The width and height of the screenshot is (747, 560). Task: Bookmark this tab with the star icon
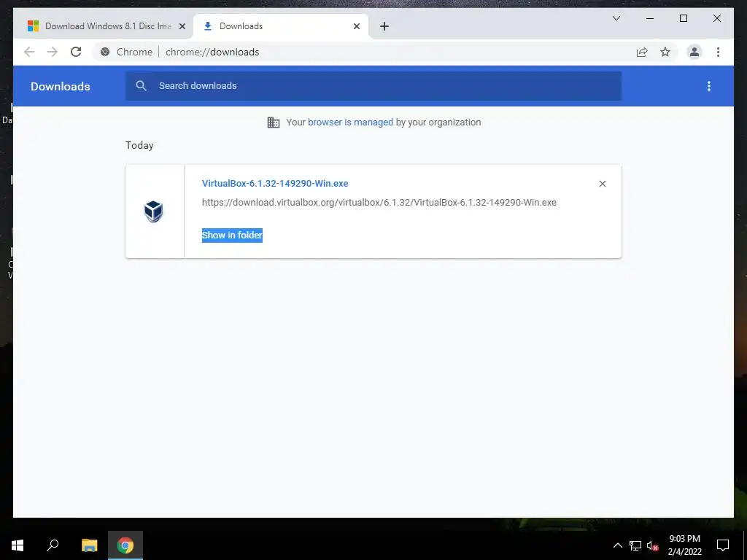coord(665,52)
